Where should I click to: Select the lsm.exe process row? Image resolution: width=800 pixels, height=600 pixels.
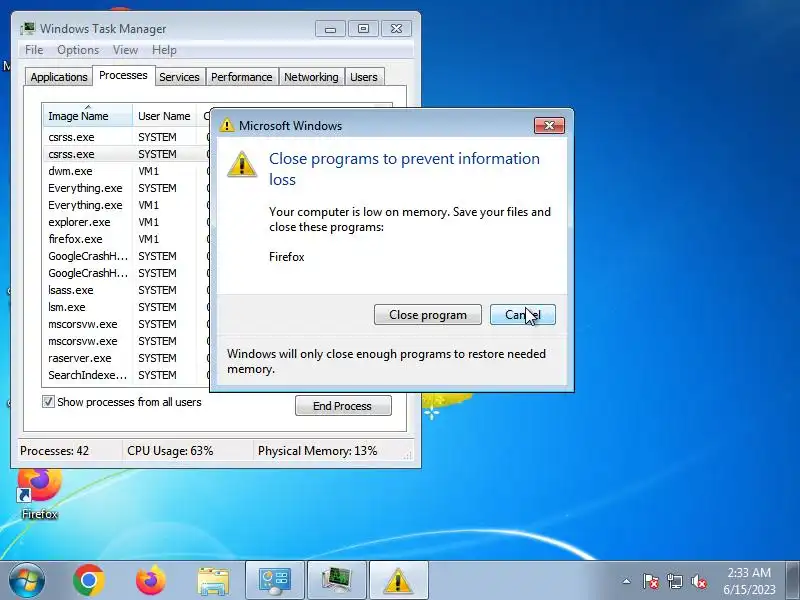tap(126, 307)
